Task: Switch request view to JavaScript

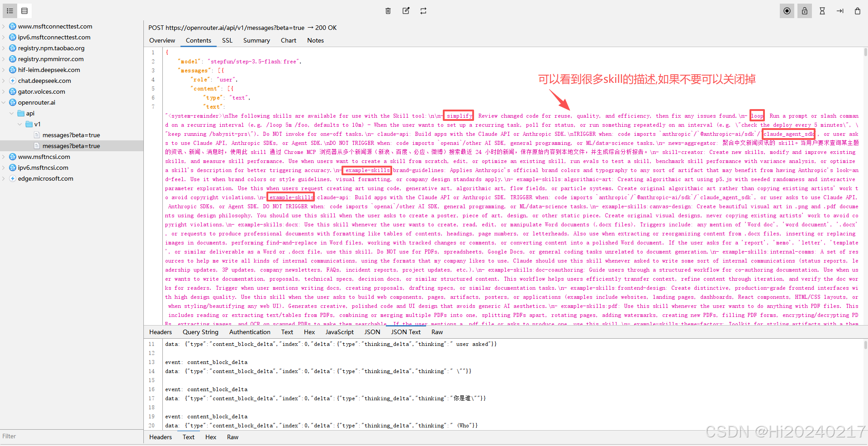Action: click(339, 332)
